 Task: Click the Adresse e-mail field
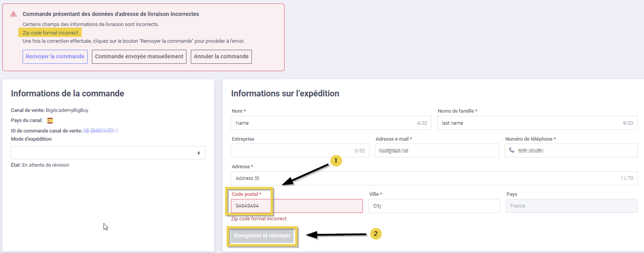click(x=436, y=150)
